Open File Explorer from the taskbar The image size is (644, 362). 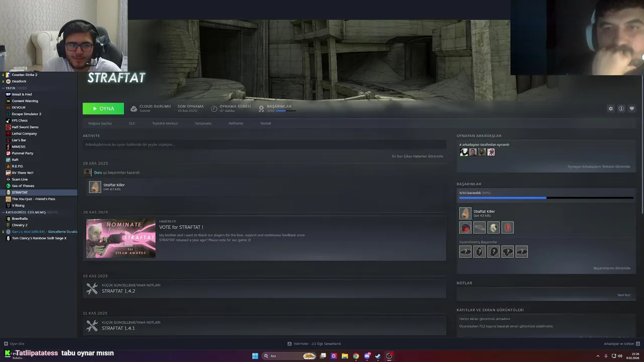tap(345, 356)
